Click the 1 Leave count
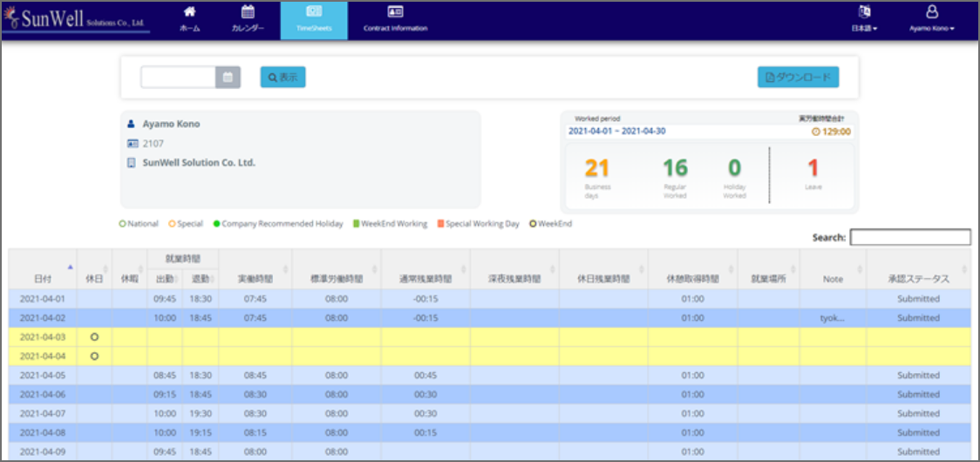 click(x=813, y=168)
